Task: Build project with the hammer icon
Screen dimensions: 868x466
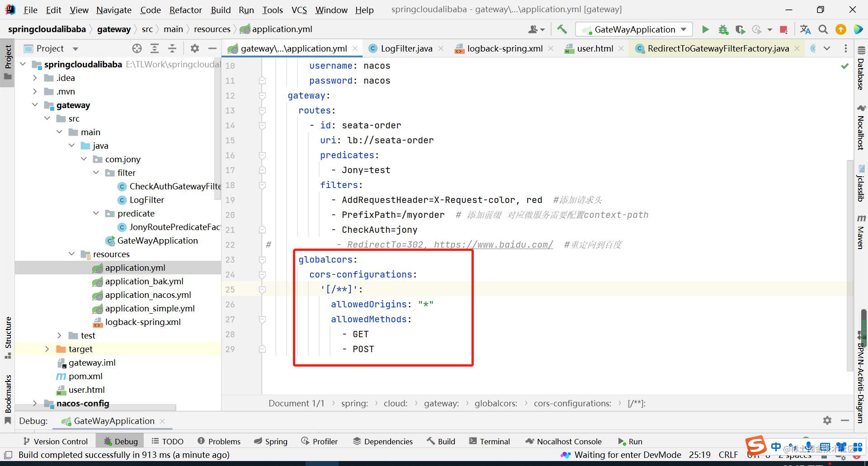Action: (x=562, y=29)
